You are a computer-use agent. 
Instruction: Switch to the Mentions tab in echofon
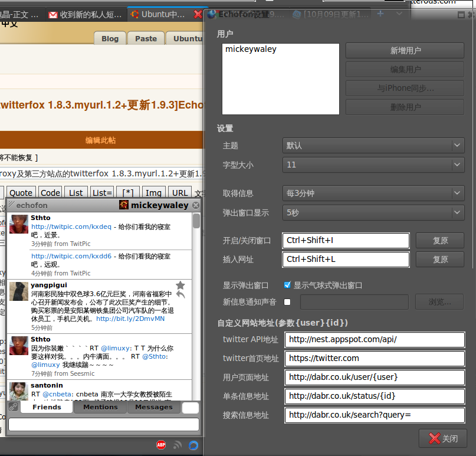[x=100, y=407]
